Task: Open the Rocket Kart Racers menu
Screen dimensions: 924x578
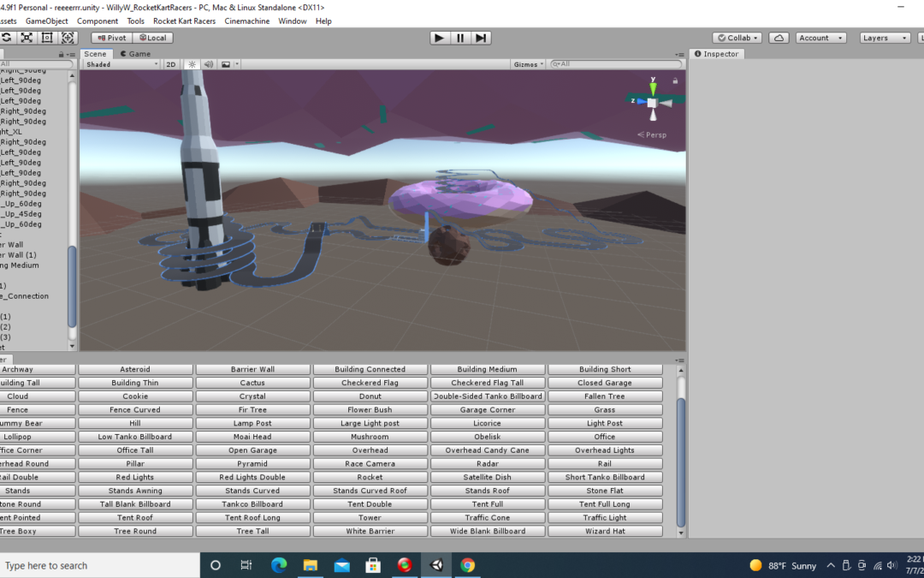Action: pos(185,21)
